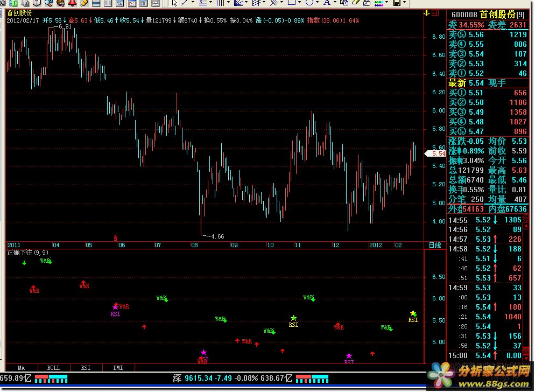Screen dimensions: 535x392
Task: Click the yellow anchor icon above price axis
Action: tap(426, 12)
